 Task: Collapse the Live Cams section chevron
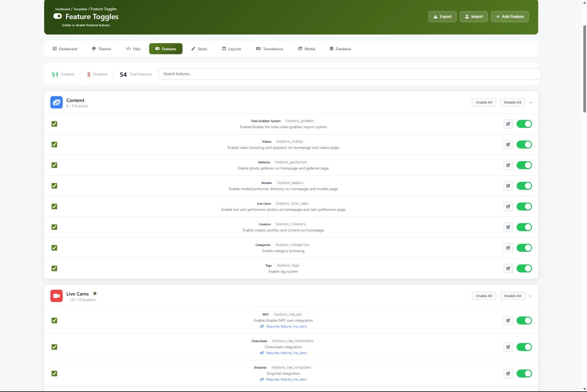[530, 296]
